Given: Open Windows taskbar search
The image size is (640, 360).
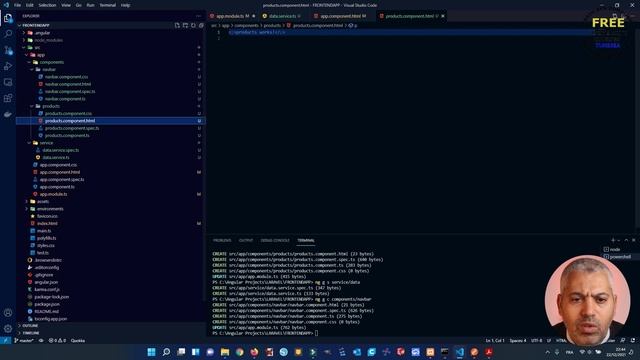Looking at the screenshot, I should (166, 352).
